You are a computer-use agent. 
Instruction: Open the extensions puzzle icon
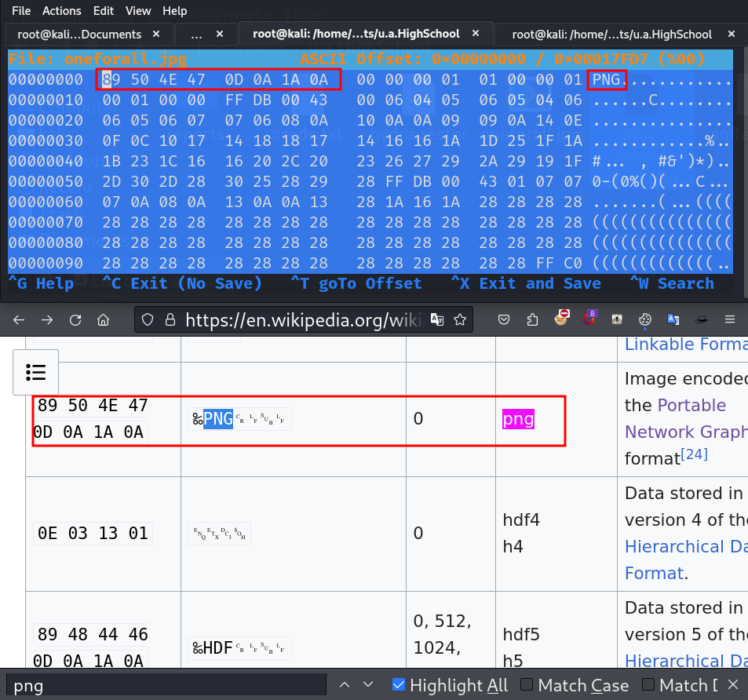click(x=533, y=319)
